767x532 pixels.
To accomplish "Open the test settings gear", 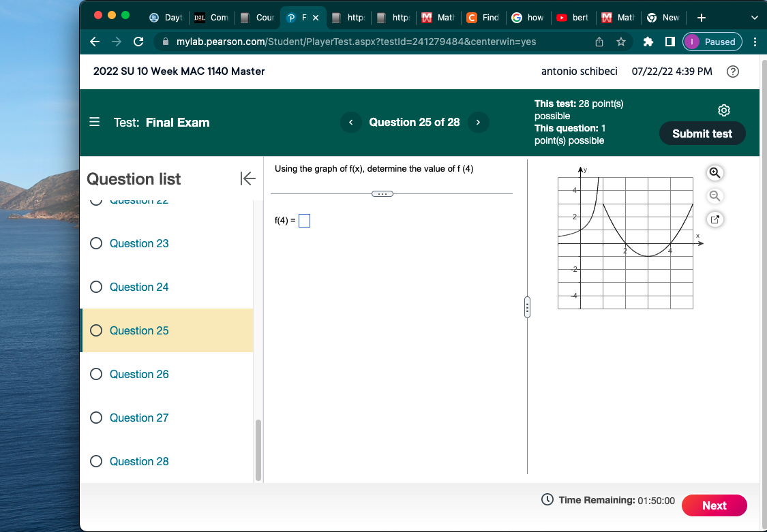I will pyautogui.click(x=723, y=110).
